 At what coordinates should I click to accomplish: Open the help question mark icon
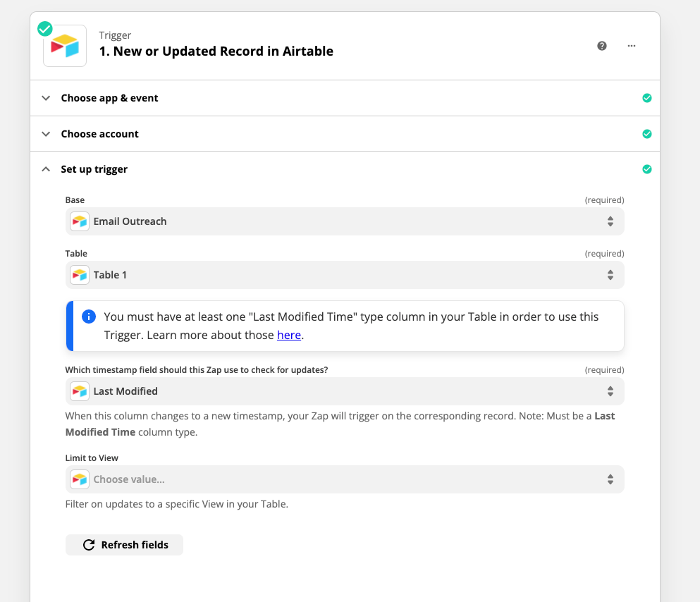tap(602, 46)
